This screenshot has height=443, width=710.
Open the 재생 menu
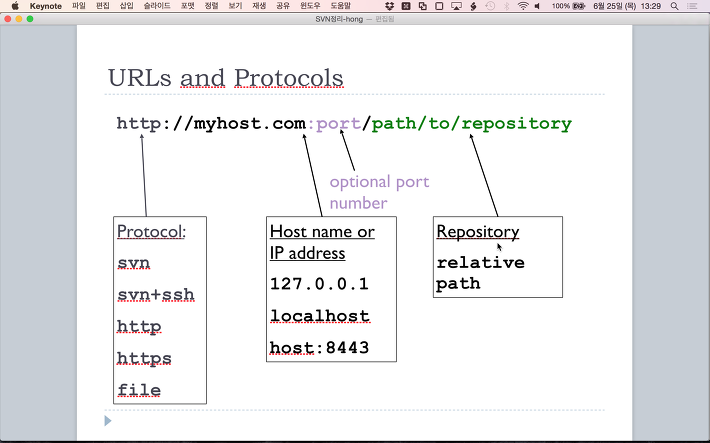[259, 6]
